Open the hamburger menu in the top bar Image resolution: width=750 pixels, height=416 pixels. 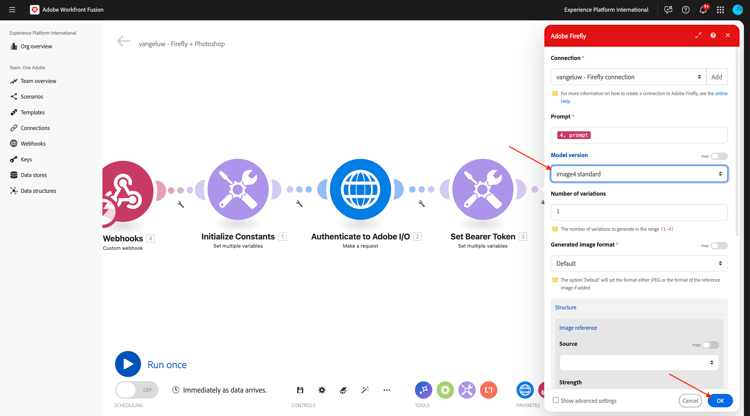[12, 10]
